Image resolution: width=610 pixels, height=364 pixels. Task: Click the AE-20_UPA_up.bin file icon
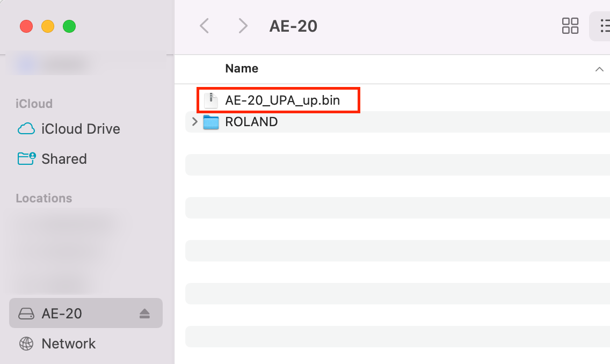(211, 100)
